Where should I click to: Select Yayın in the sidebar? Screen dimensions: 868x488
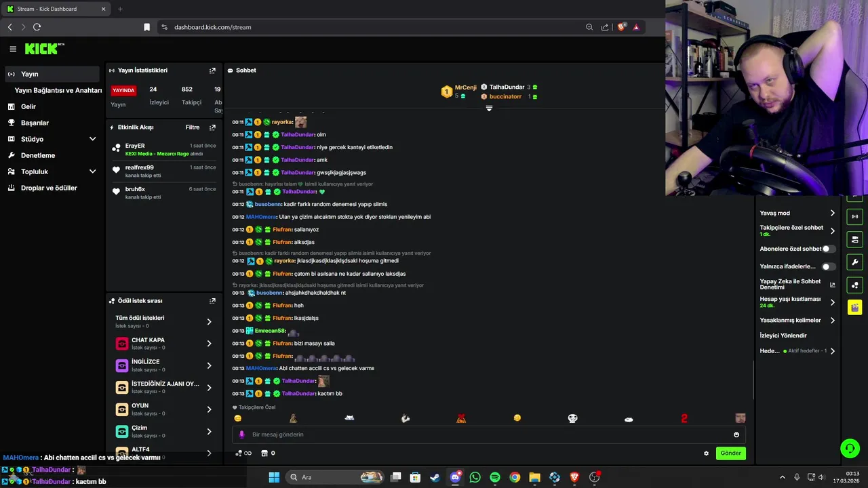[53, 74]
